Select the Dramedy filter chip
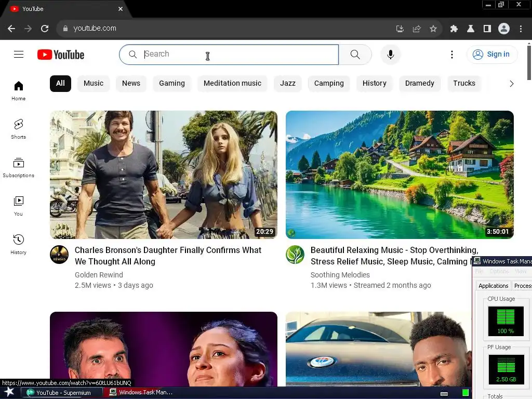532x399 pixels. click(x=420, y=84)
